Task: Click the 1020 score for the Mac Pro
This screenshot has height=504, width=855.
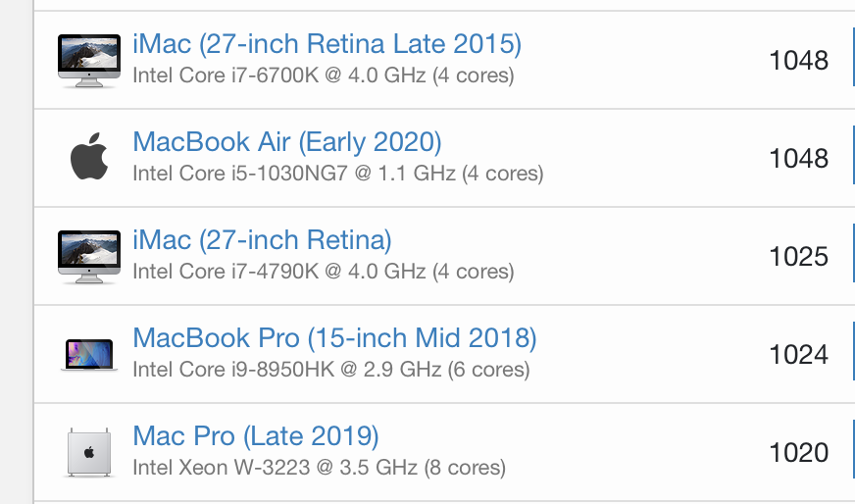Action: pyautogui.click(x=799, y=453)
